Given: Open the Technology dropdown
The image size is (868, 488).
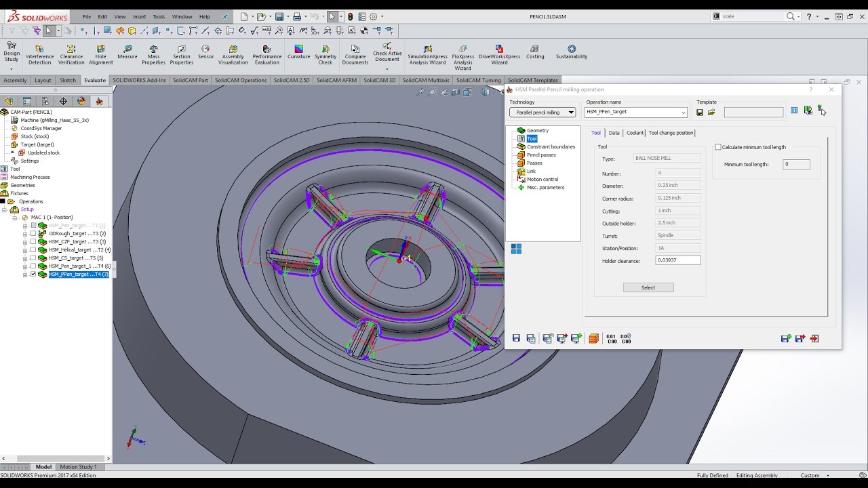Looking at the screenshot, I should click(542, 113).
